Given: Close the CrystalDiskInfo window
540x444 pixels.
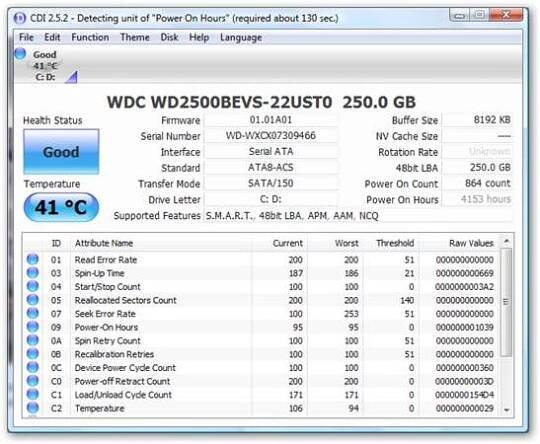Looking at the screenshot, I should click(x=506, y=15).
